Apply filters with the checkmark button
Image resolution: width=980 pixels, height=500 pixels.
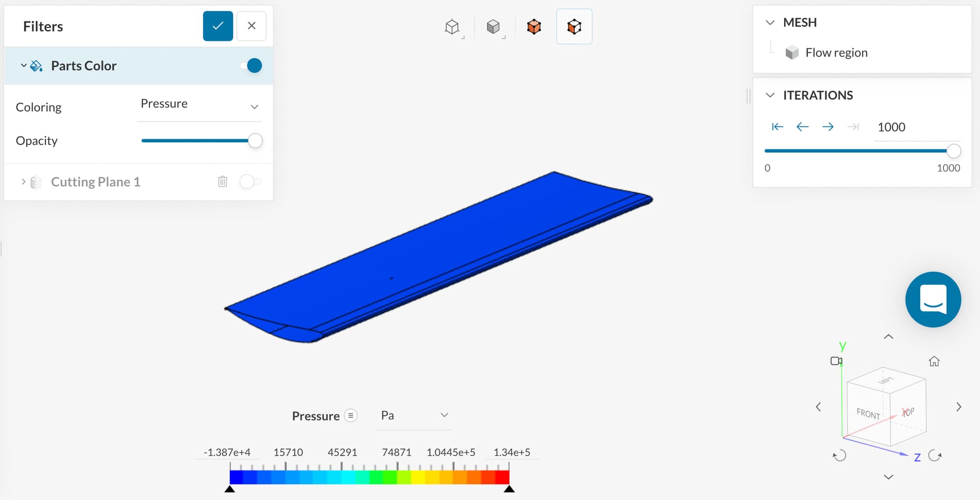[218, 26]
